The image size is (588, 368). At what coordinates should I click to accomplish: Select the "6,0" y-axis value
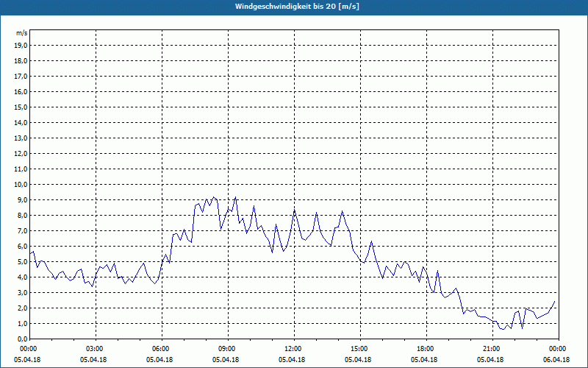(x=23, y=247)
